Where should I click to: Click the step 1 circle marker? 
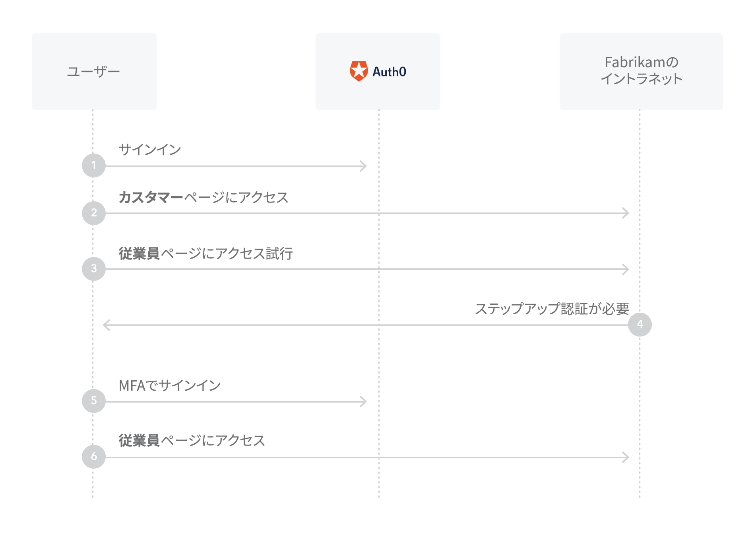click(x=94, y=165)
